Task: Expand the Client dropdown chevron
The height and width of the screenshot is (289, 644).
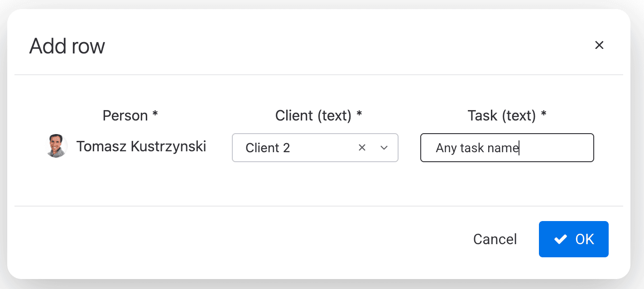Action: pos(384,148)
